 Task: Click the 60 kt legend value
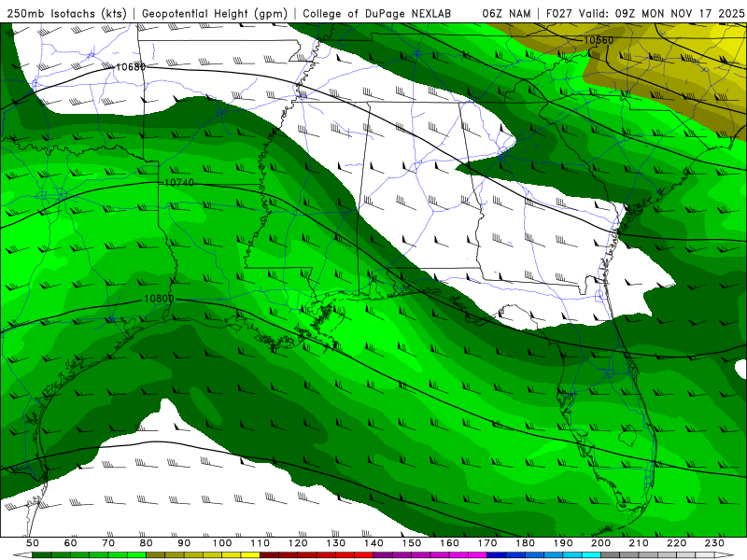click(71, 543)
